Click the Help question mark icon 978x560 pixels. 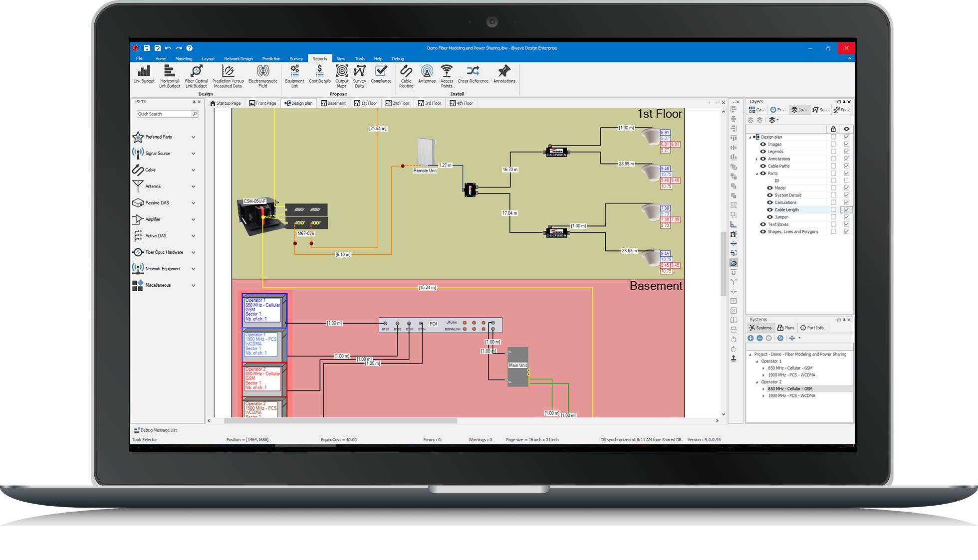coord(189,48)
